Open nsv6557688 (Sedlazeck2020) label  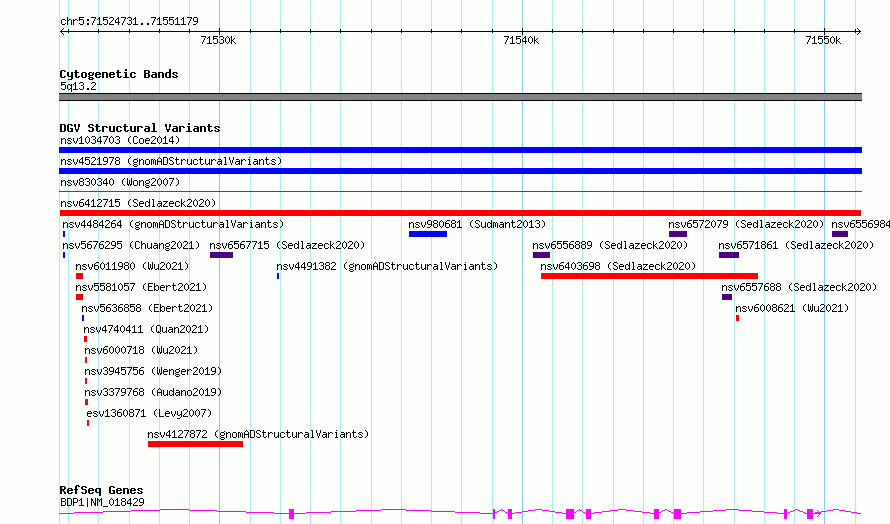pyautogui.click(x=799, y=287)
